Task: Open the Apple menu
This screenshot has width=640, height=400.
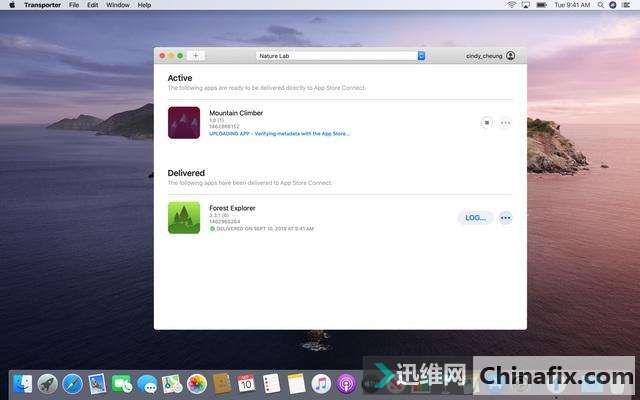Action: pyautogui.click(x=12, y=5)
